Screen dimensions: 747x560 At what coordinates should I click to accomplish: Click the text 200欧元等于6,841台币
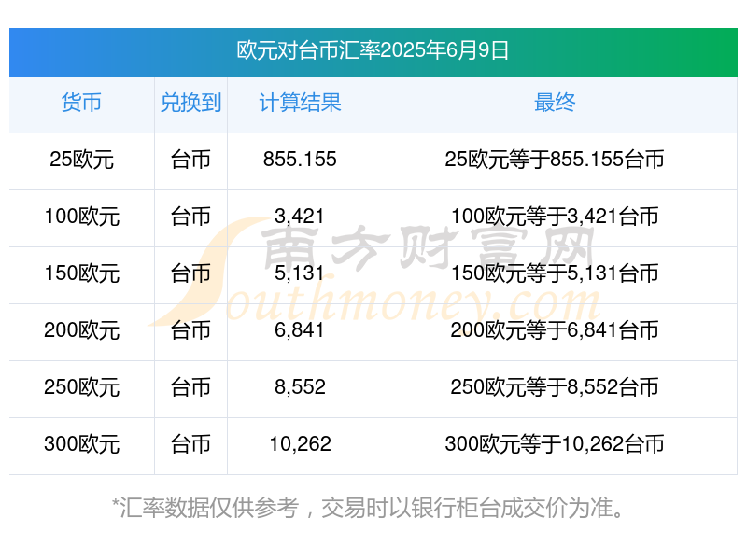[555, 330]
